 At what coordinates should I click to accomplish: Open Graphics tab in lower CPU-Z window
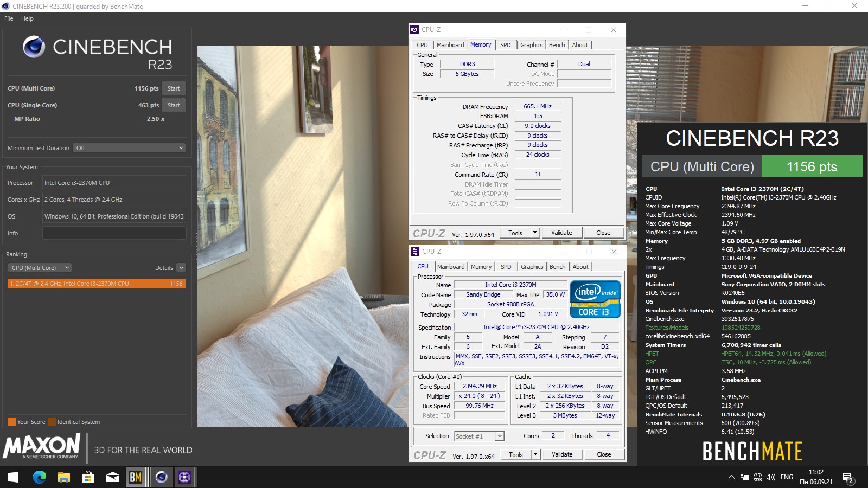(x=532, y=267)
